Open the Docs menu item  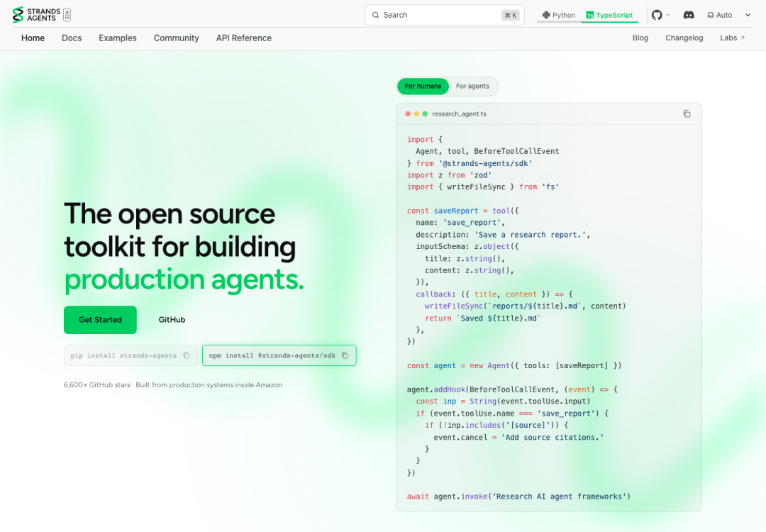tap(72, 38)
